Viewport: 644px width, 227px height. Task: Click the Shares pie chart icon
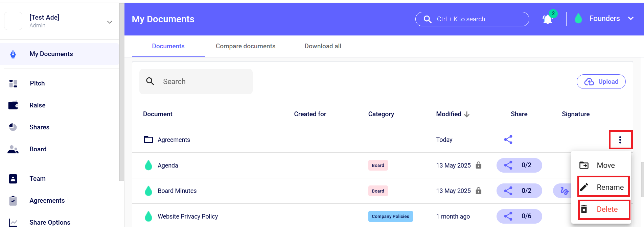click(x=13, y=127)
